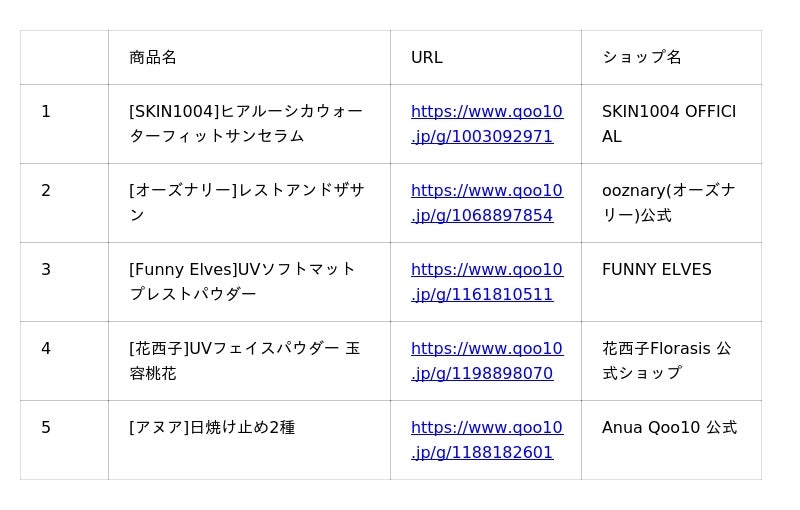The width and height of the screenshot is (800, 510).
Task: Click row number 1 cell
Action: point(64,124)
